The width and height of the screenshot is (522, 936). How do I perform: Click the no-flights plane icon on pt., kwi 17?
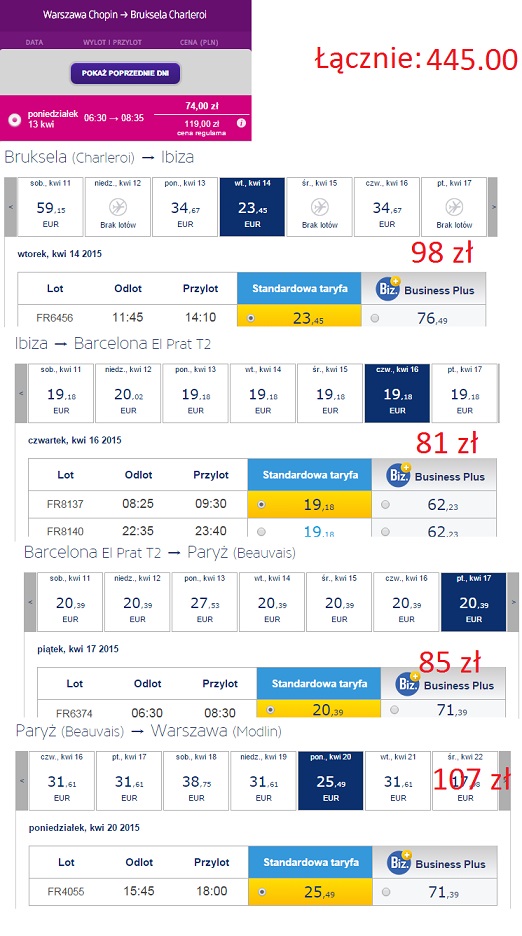coord(454,207)
